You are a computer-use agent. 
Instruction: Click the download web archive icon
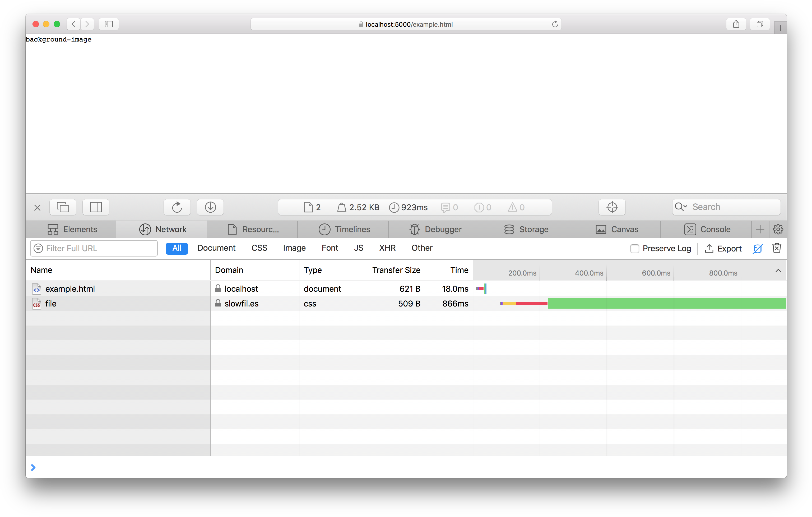tap(210, 207)
